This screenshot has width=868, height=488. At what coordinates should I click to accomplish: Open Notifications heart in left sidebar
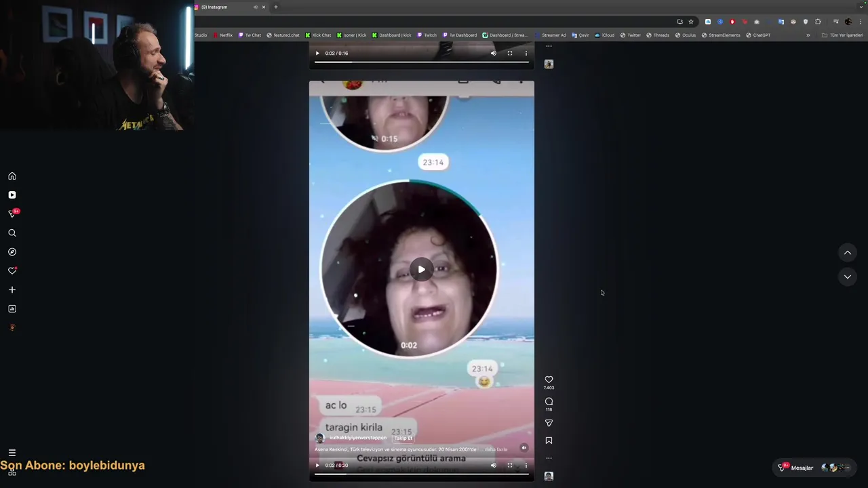pyautogui.click(x=12, y=271)
